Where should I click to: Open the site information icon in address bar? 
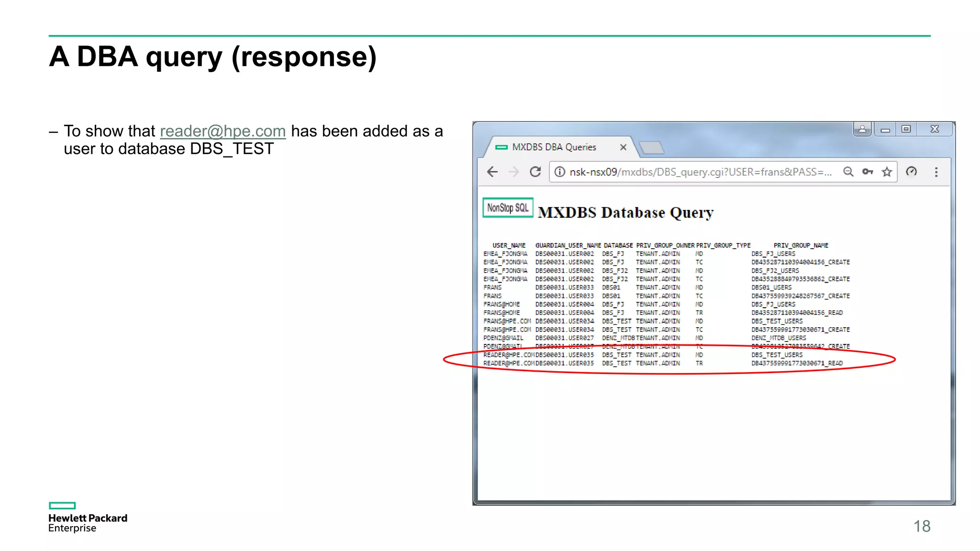(x=560, y=172)
